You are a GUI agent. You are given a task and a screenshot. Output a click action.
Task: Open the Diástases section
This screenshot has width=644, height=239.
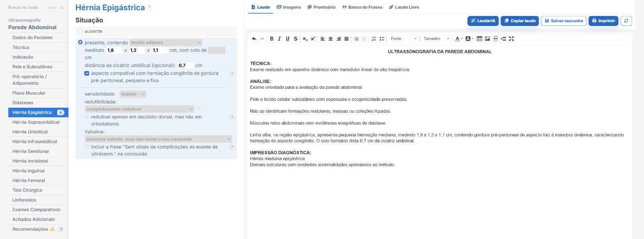pos(38,102)
